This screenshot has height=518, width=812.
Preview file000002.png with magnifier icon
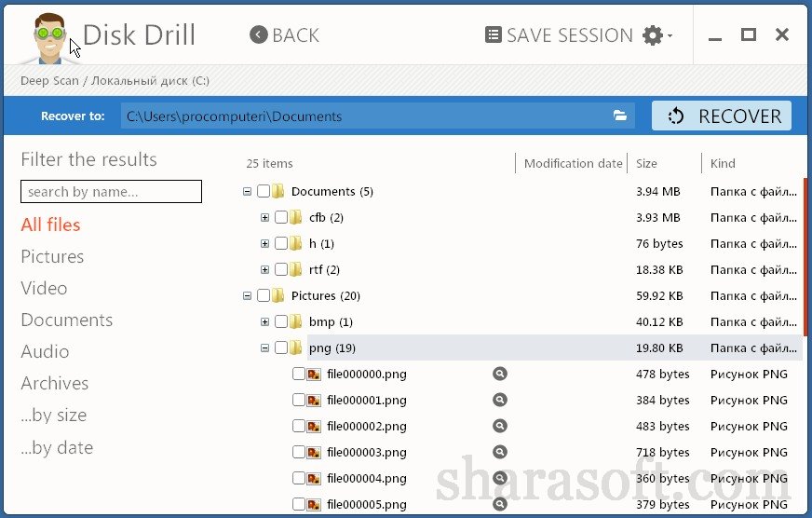click(500, 426)
